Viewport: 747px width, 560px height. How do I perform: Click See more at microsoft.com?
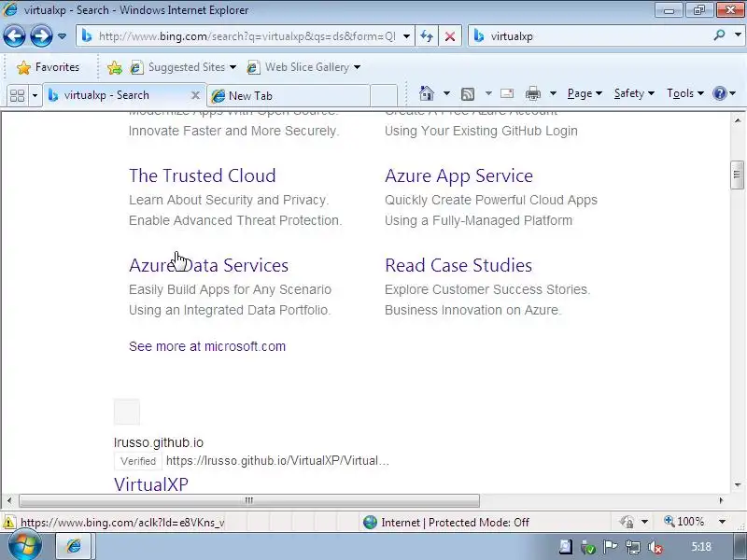tap(207, 346)
